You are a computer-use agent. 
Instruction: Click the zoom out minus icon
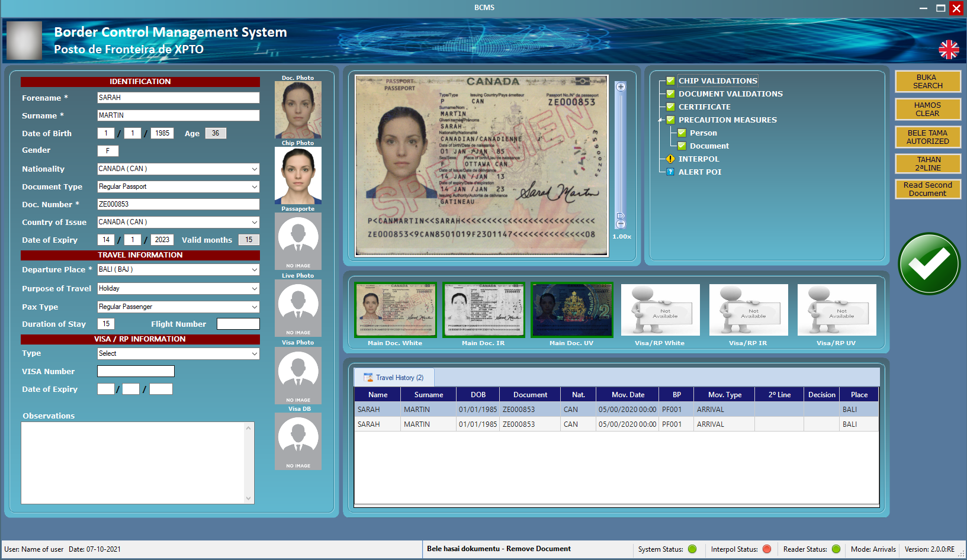[x=621, y=224]
